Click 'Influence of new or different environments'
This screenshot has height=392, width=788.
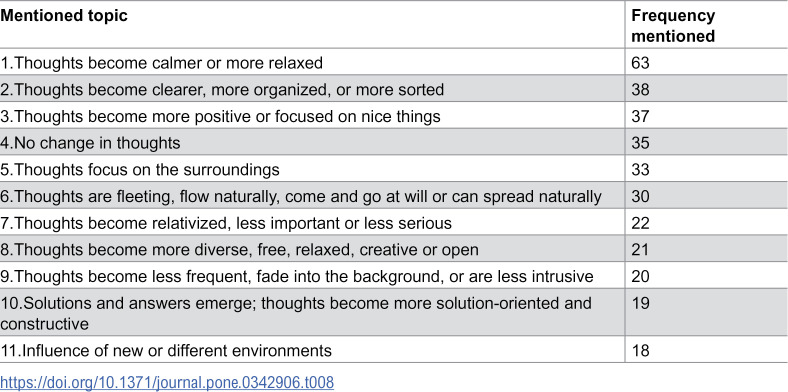(166, 350)
